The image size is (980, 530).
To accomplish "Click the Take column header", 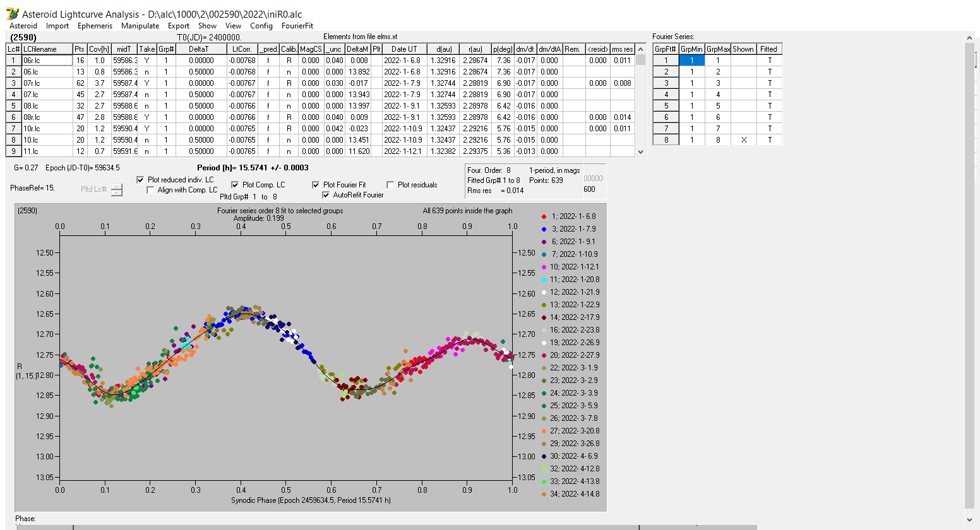I will click(x=147, y=49).
